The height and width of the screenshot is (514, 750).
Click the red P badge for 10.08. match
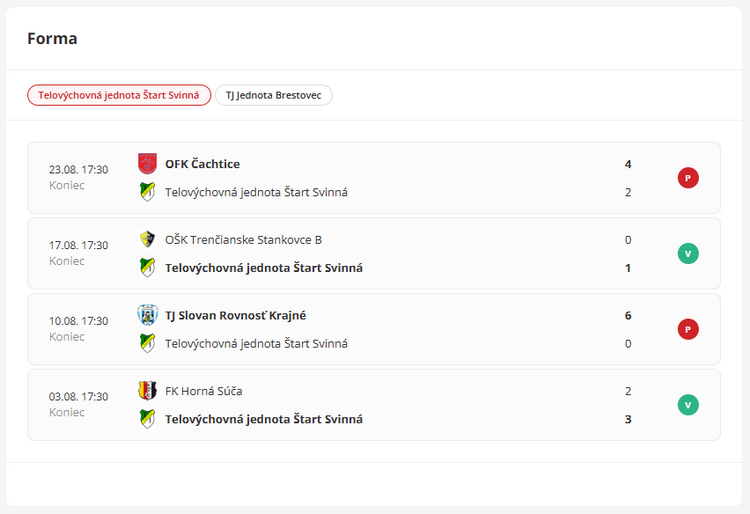click(688, 329)
